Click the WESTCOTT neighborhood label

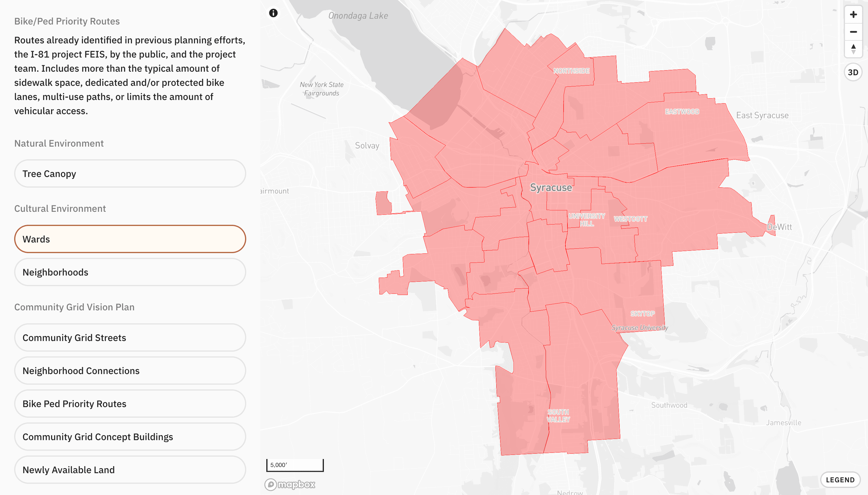click(631, 219)
